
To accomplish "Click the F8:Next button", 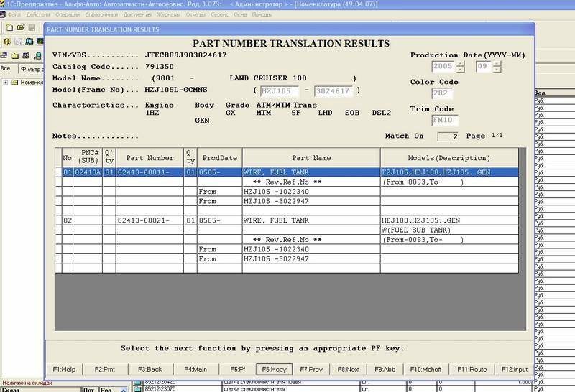I will coord(349,369).
